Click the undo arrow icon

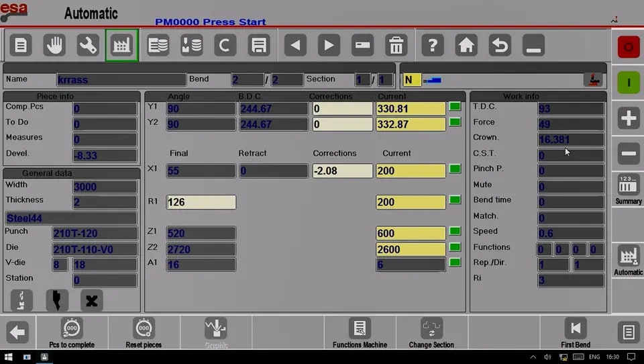coord(500,45)
